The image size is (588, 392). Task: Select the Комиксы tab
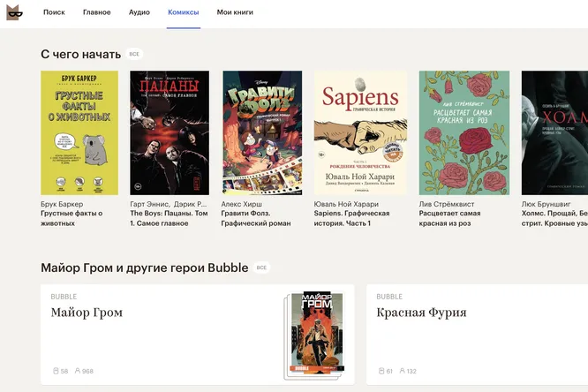pos(184,12)
